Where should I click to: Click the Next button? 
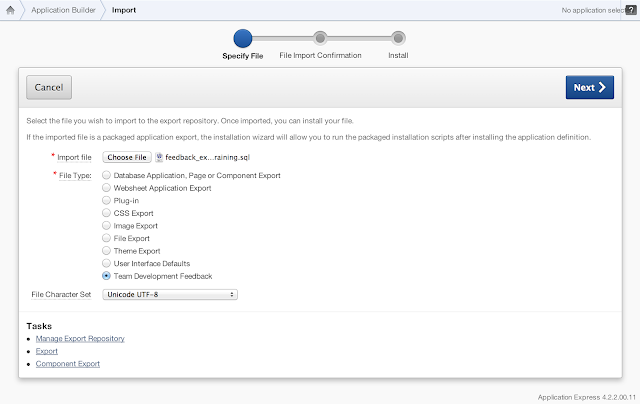589,88
